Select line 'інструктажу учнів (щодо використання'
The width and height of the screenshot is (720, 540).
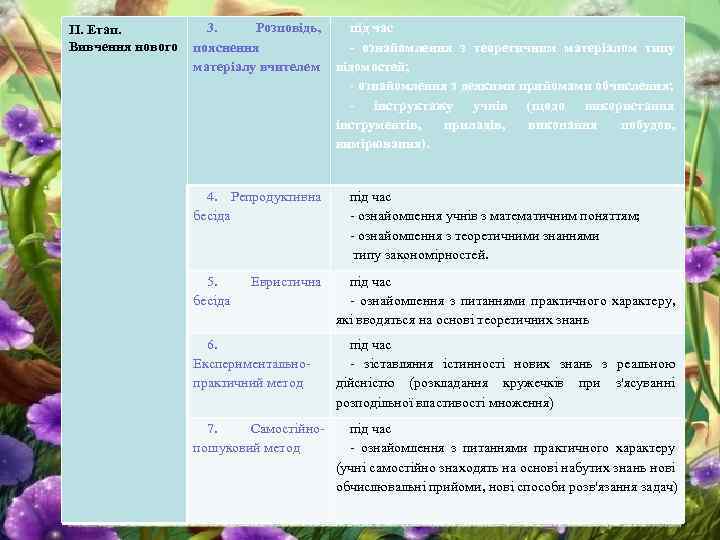[x=524, y=107]
